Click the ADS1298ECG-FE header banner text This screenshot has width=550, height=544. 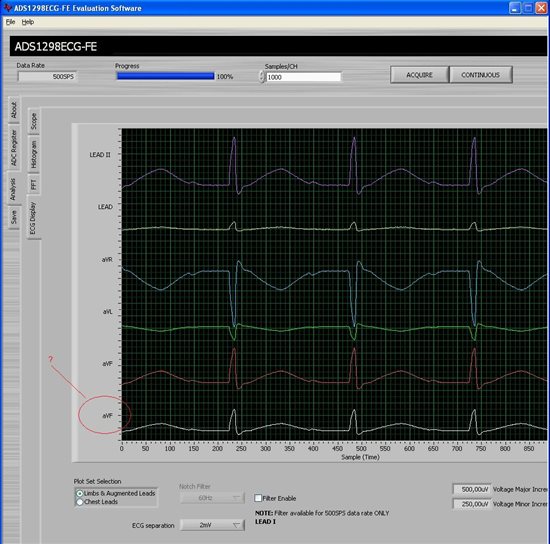(x=56, y=47)
